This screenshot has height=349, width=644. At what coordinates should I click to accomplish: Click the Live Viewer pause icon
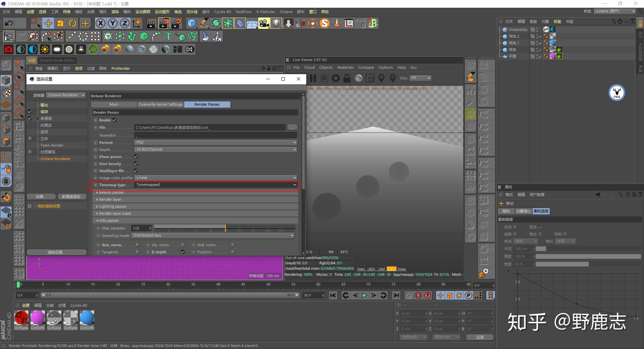click(x=313, y=78)
